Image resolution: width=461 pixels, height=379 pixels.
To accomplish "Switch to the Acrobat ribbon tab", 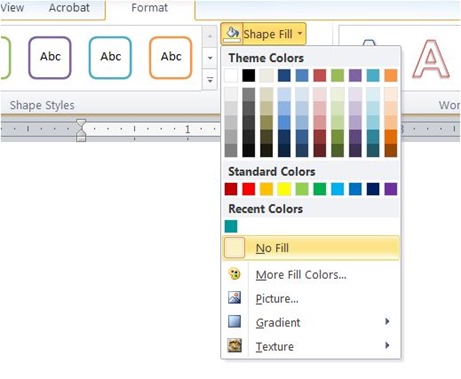I will click(69, 8).
